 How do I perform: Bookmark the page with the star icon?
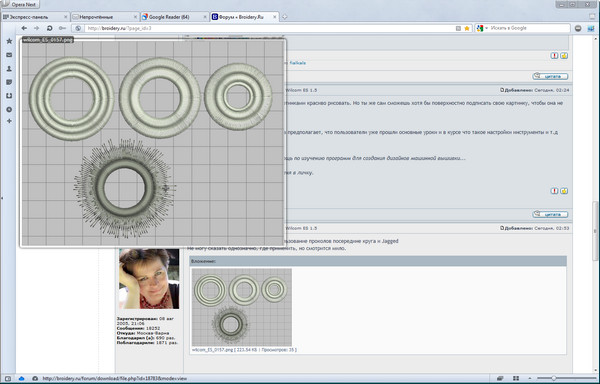[x=466, y=28]
